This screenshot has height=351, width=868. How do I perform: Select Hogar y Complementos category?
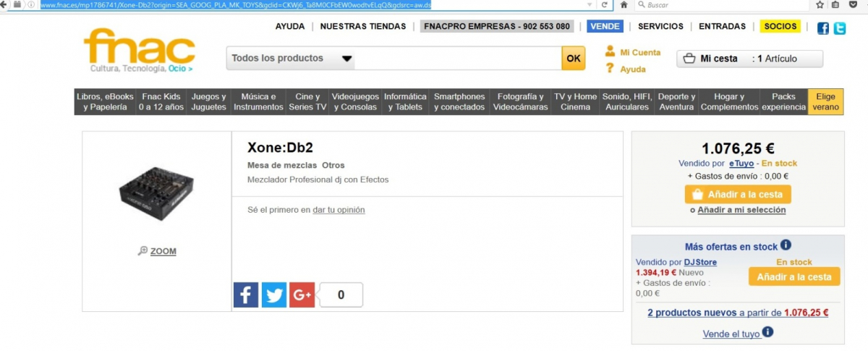[x=729, y=102]
